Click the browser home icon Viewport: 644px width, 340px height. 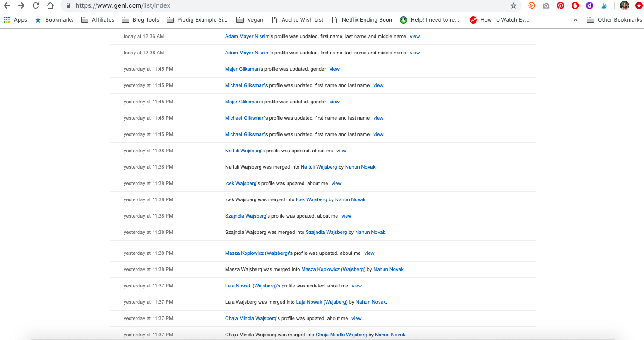[50, 6]
